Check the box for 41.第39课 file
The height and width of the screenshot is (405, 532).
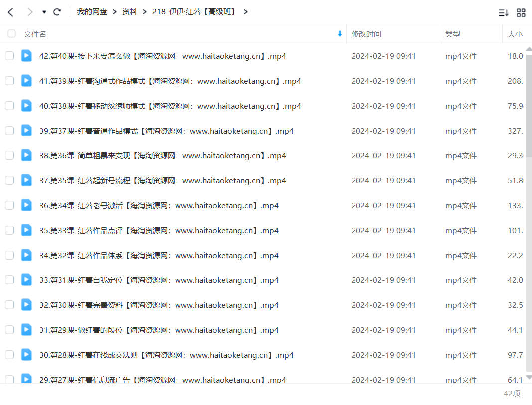[x=9, y=81]
